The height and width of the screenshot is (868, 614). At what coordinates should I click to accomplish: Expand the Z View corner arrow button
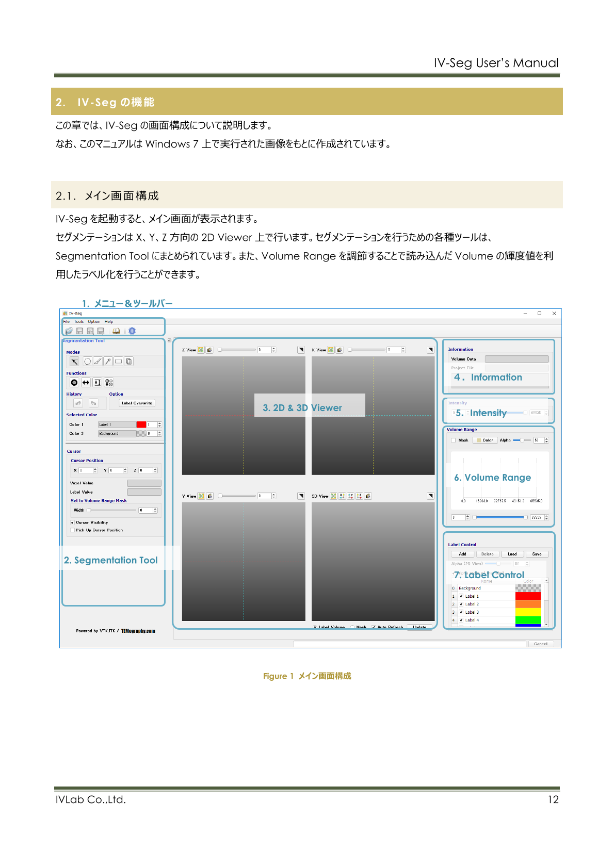coord(301,350)
